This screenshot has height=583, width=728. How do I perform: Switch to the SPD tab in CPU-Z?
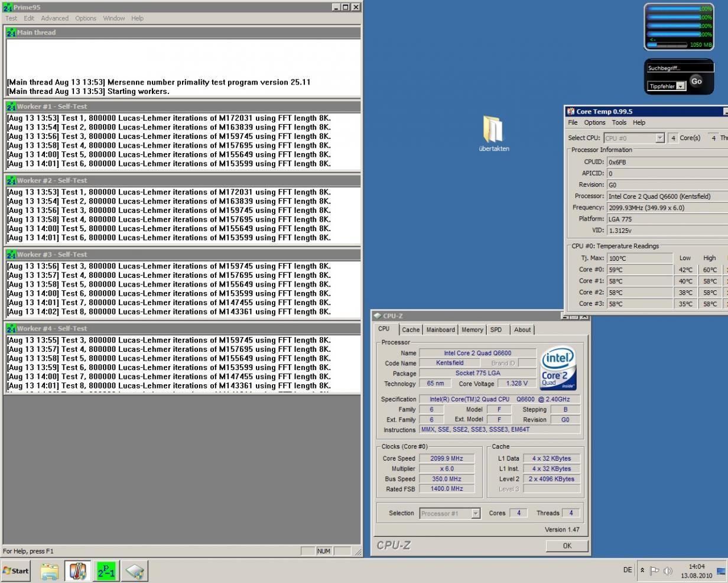[x=496, y=330]
